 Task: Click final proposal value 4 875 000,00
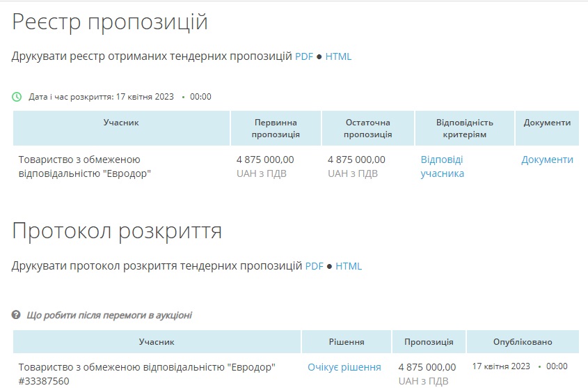(x=356, y=160)
